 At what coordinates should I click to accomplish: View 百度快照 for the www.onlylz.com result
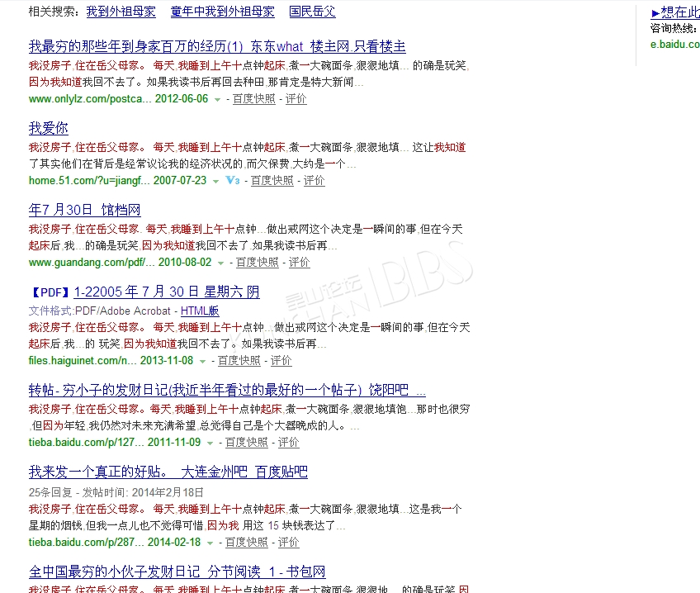click(253, 99)
